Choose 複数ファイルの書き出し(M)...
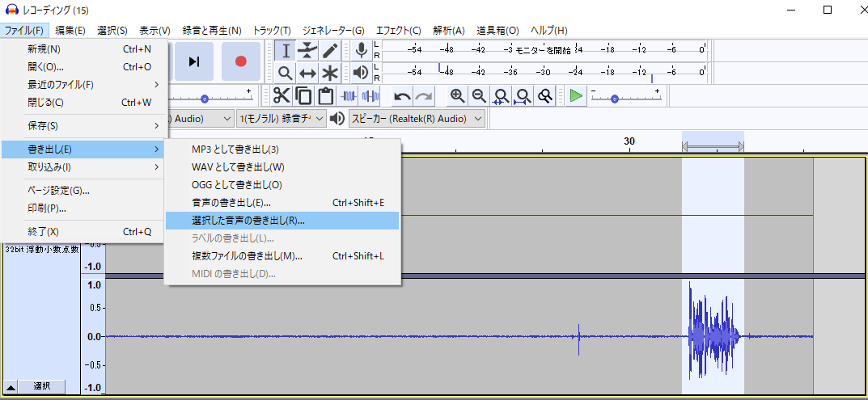The height and width of the screenshot is (400, 868). pyautogui.click(x=282, y=257)
